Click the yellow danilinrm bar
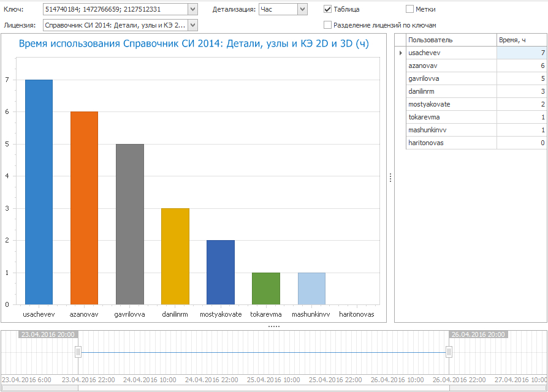The width and height of the screenshot is (548, 392). (175, 256)
